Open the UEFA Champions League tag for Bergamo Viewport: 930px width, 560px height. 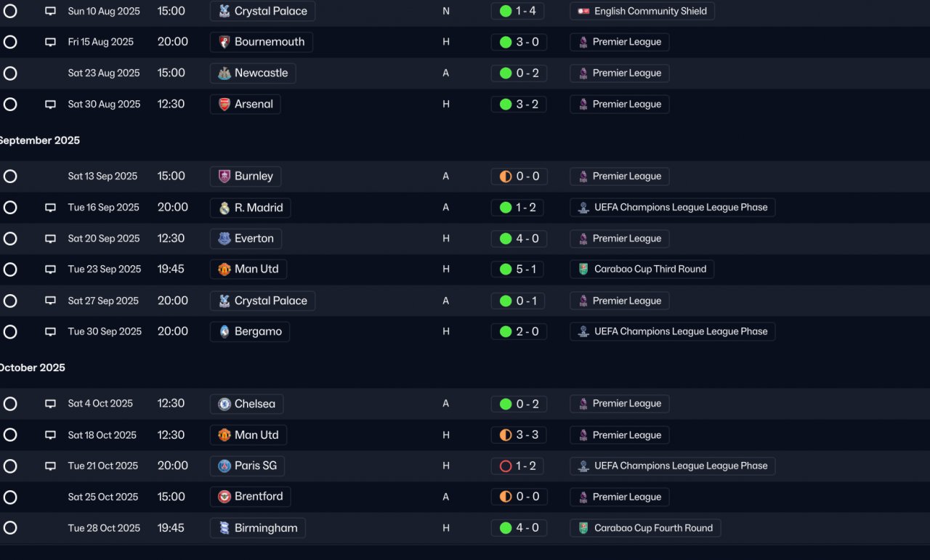(673, 332)
